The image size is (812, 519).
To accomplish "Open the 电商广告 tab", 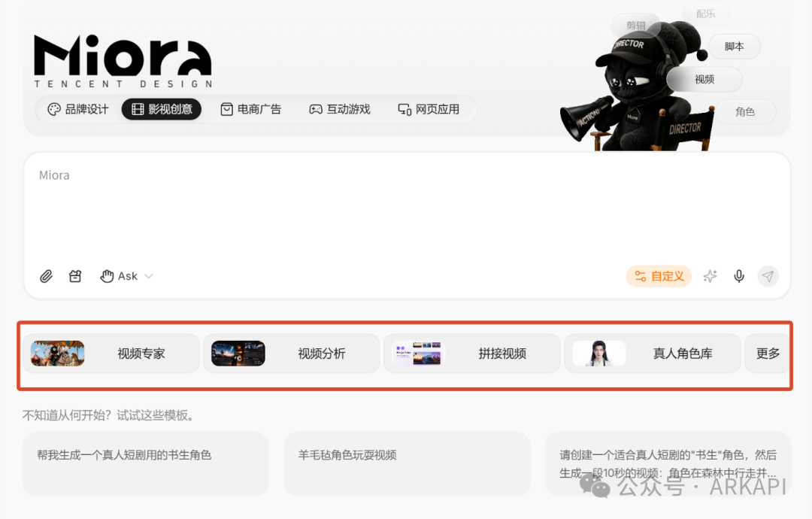I will pyautogui.click(x=250, y=109).
